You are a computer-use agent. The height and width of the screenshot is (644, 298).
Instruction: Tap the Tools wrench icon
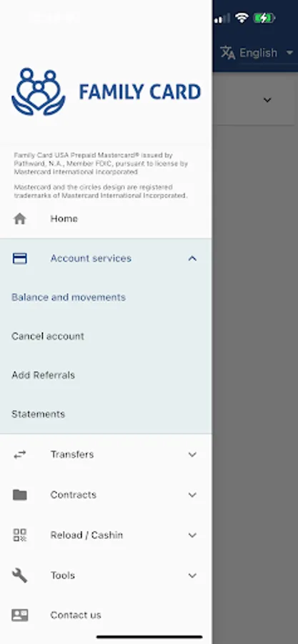point(20,575)
